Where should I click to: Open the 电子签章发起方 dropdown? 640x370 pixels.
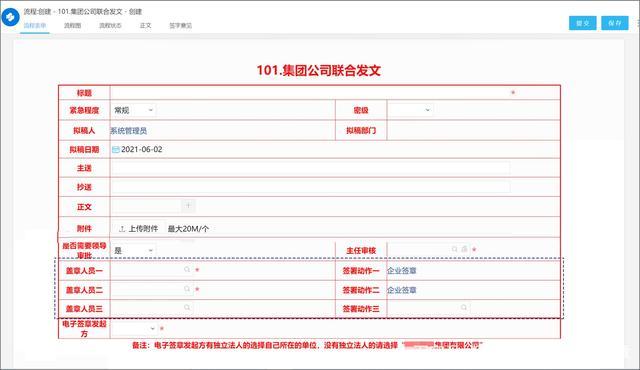[134, 328]
